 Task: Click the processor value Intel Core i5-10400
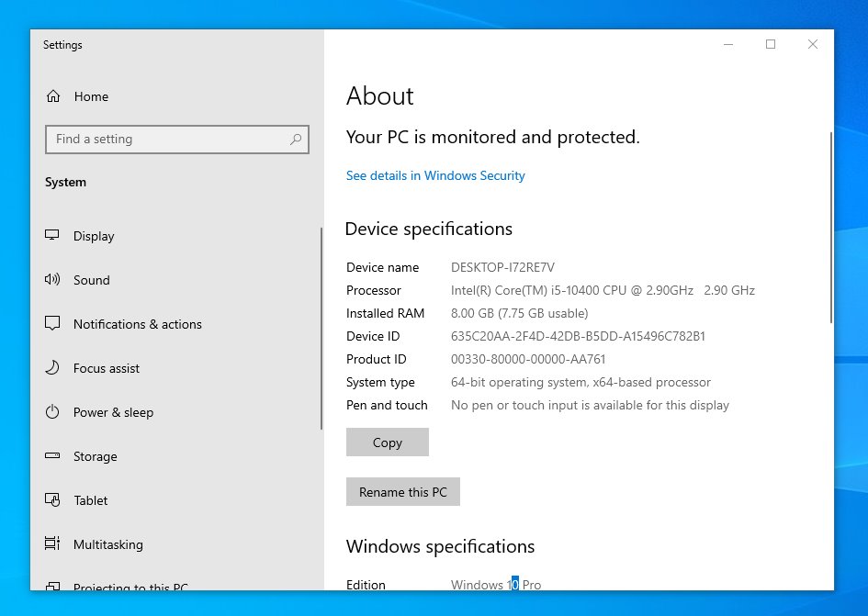(x=603, y=290)
